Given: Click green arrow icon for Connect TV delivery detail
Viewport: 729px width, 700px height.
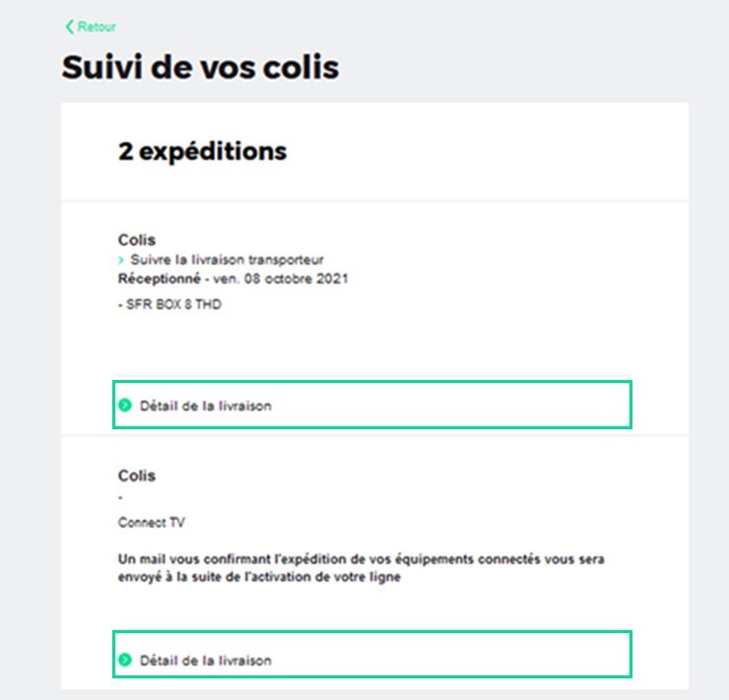Looking at the screenshot, I should (124, 660).
